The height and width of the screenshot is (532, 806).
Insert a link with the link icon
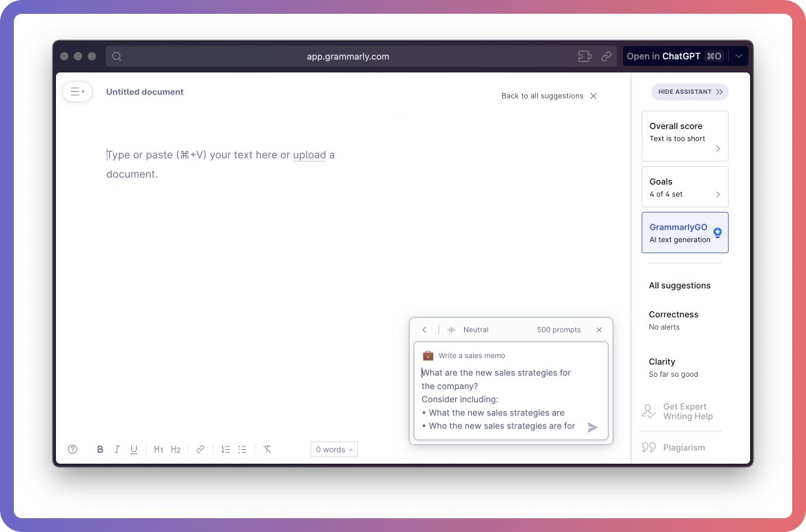point(200,449)
